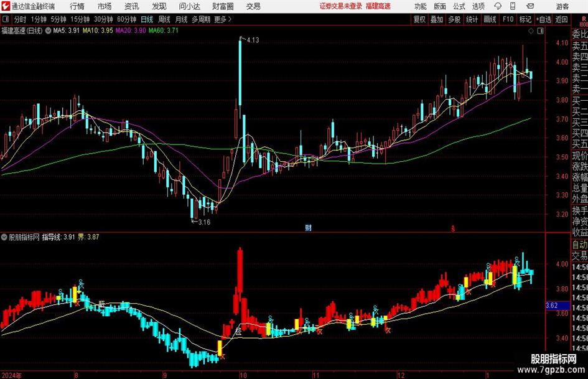
Task: Open the 资讯 menu
Action: click(x=132, y=6)
